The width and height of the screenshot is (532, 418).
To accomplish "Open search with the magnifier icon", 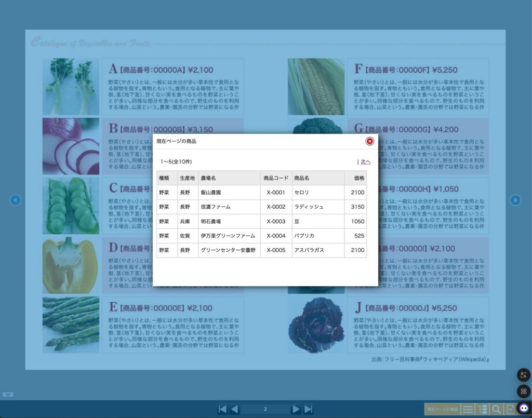I will pyautogui.click(x=496, y=409).
